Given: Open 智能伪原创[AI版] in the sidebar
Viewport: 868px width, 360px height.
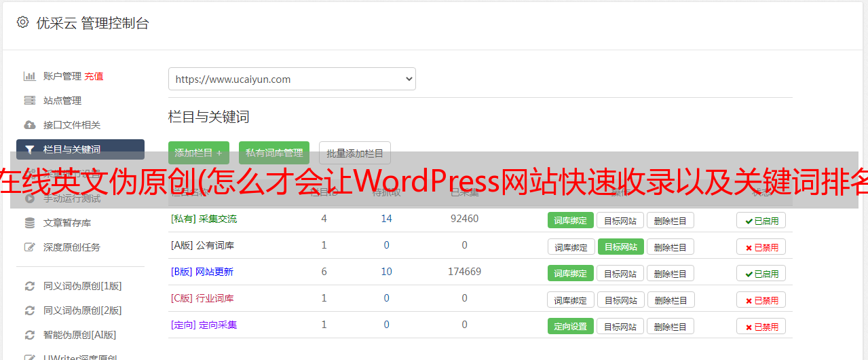Looking at the screenshot, I should pyautogui.click(x=80, y=335).
